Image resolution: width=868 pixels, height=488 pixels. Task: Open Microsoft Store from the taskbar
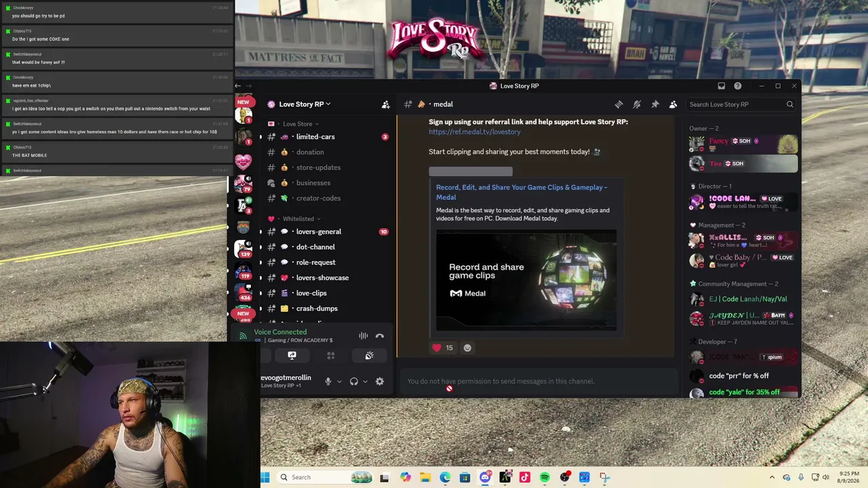[x=465, y=477]
